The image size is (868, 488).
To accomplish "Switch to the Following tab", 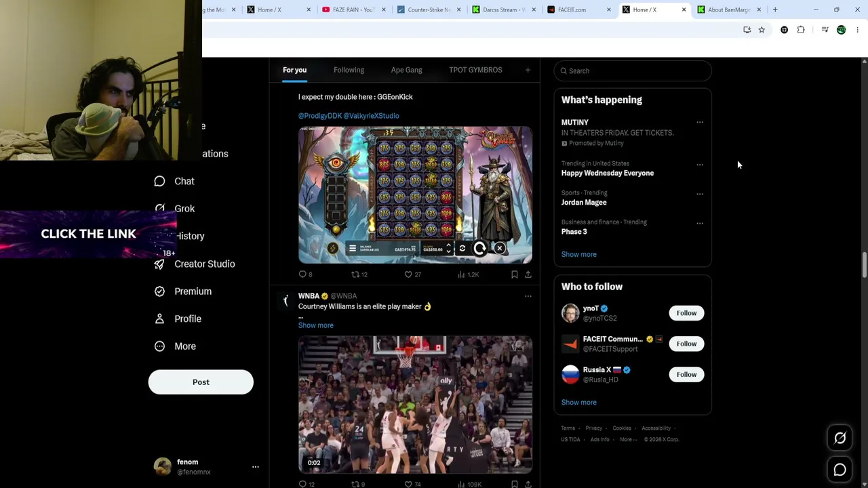I will coord(349,70).
